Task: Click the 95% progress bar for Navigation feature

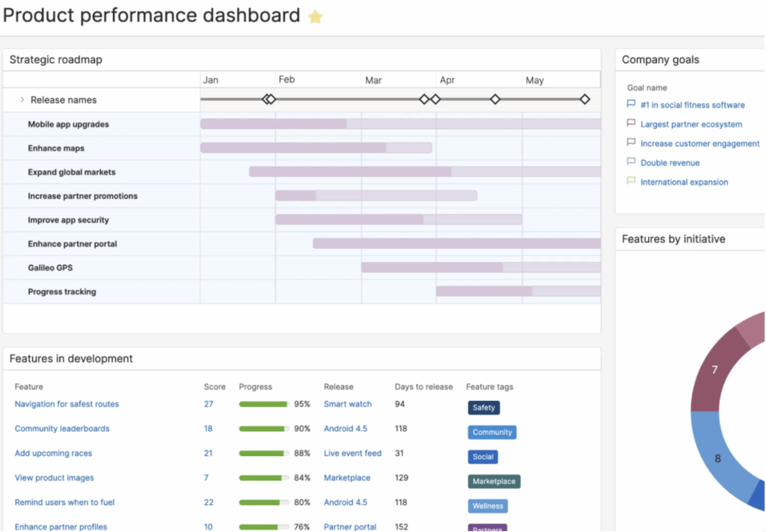Action: click(262, 403)
